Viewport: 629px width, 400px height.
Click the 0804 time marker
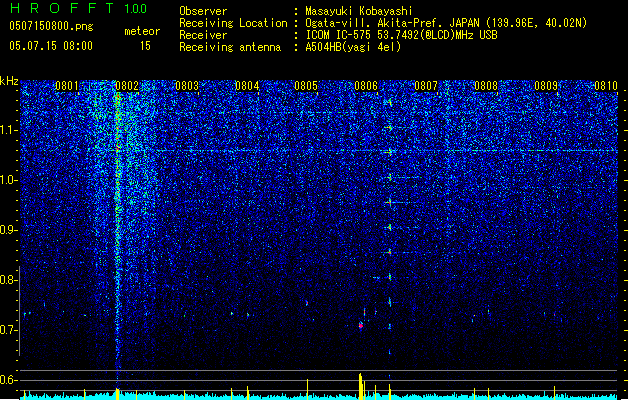point(247,86)
